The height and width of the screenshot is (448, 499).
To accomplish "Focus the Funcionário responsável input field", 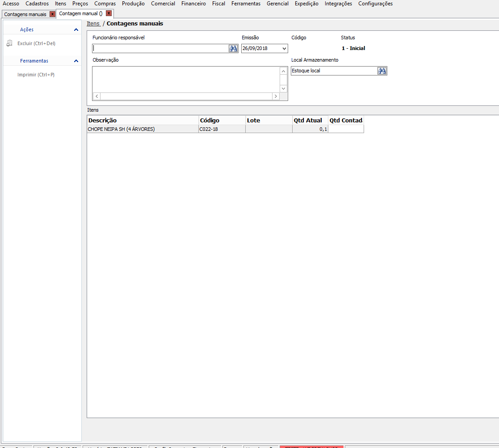I will tap(160, 48).
